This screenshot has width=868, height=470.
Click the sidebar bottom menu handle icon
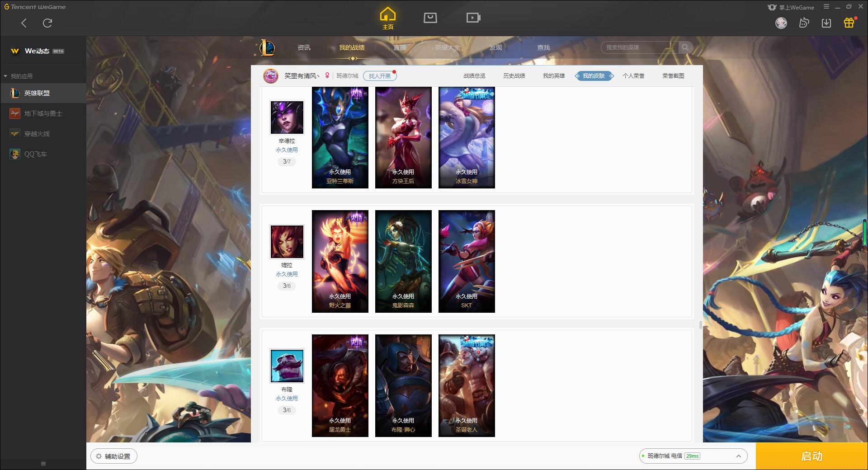click(x=43, y=464)
